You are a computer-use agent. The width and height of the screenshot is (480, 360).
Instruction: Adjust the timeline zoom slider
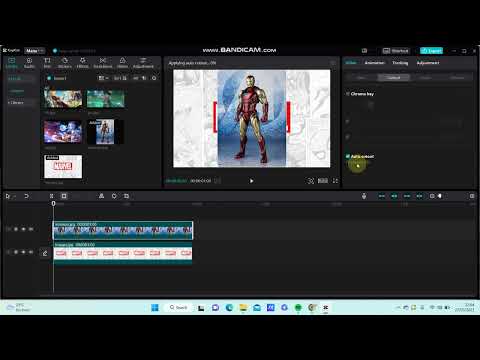pyautogui.click(x=440, y=196)
